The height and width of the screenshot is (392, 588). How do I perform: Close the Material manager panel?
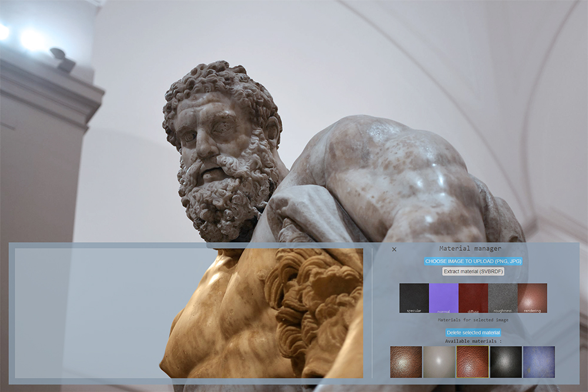pyautogui.click(x=394, y=249)
